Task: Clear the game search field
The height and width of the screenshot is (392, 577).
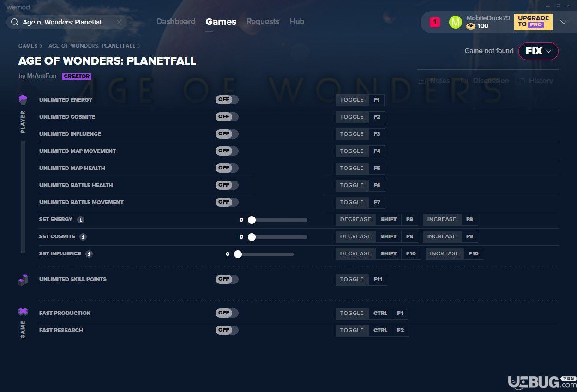Action: pyautogui.click(x=119, y=22)
